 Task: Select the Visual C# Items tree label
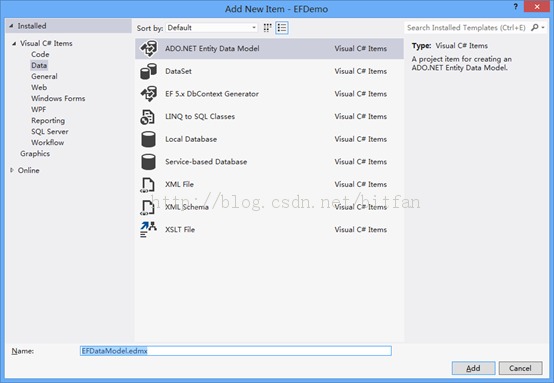click(x=46, y=43)
